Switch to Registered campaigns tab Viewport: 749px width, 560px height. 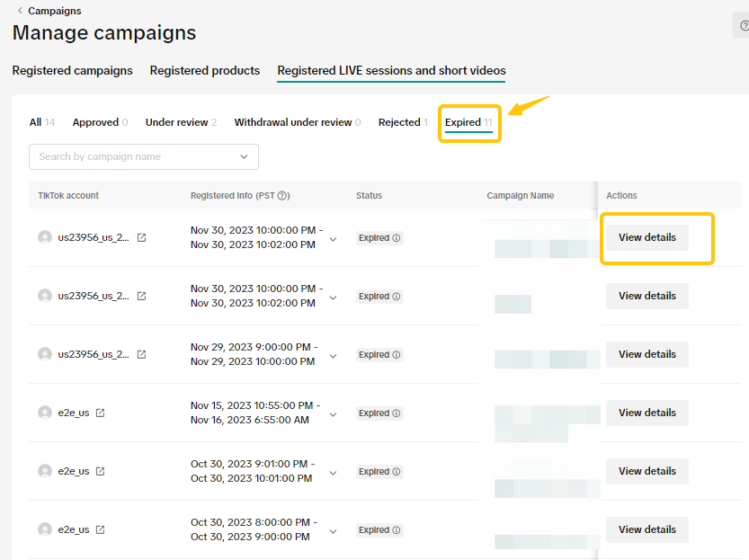click(x=72, y=71)
